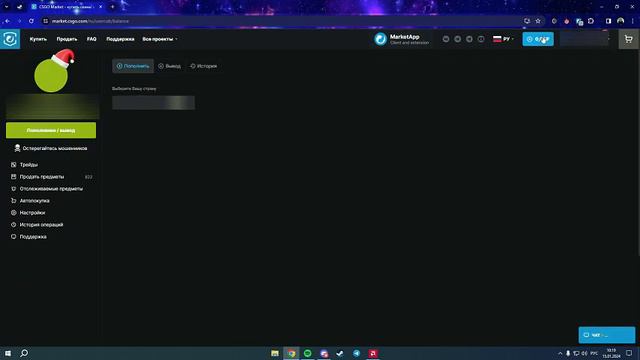
Task: Click the Пополнение / вывод button
Action: [51, 130]
